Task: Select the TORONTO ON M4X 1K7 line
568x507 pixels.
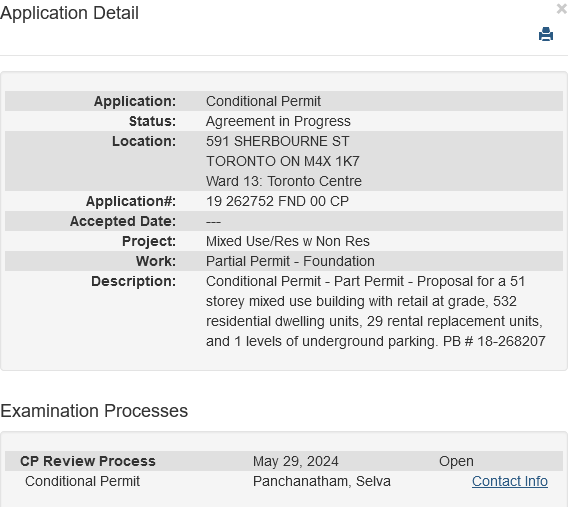Action: click(283, 161)
